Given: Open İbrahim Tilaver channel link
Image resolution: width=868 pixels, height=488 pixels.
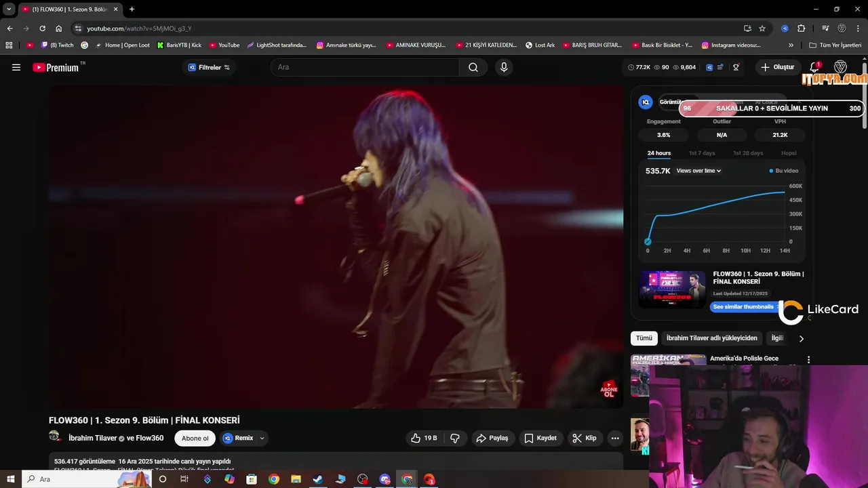Looking at the screenshot, I should (93, 439).
